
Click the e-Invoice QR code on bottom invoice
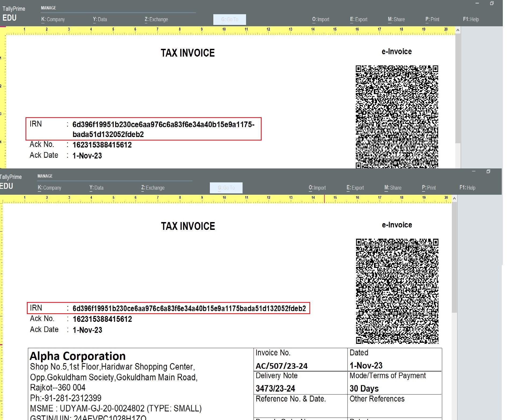pyautogui.click(x=397, y=291)
